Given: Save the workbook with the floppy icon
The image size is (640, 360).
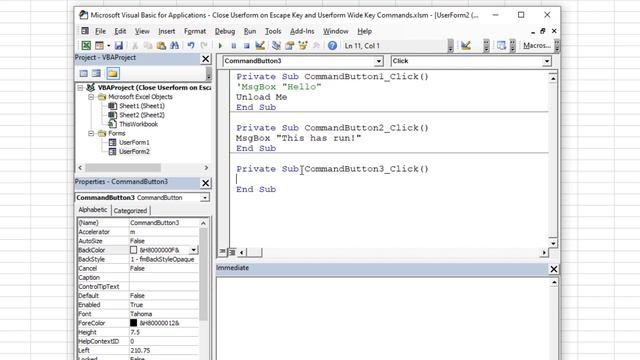Looking at the screenshot, I should pyautogui.click(x=119, y=46).
